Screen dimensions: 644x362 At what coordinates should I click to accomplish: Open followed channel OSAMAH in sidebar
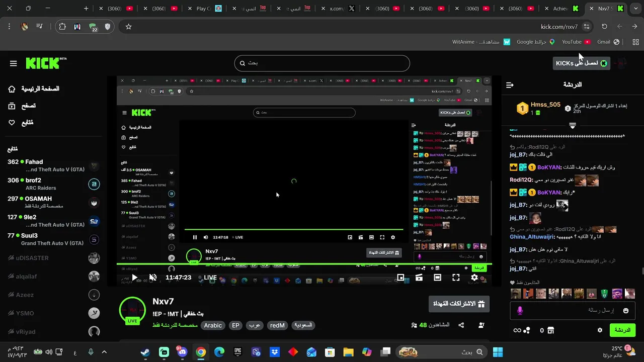[x=53, y=202]
